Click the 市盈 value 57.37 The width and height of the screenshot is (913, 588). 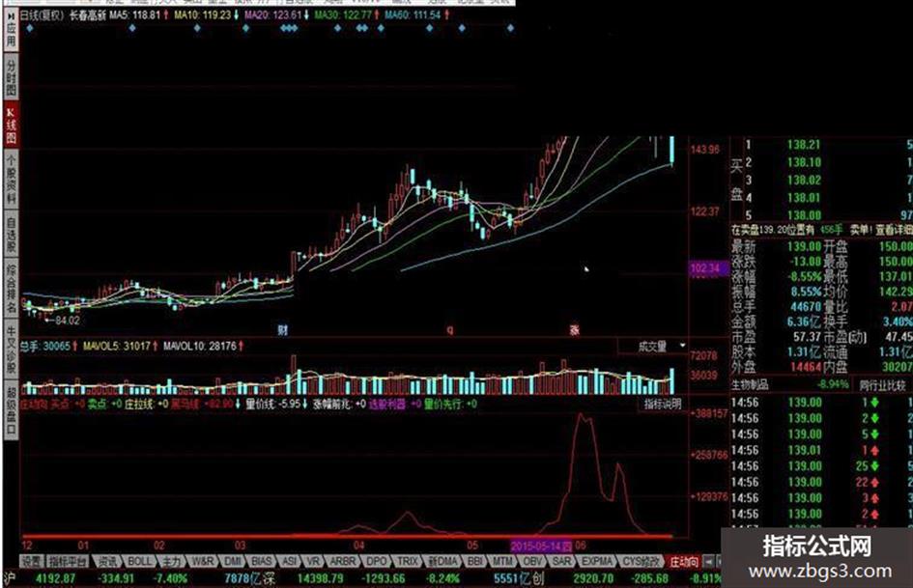coord(807,337)
